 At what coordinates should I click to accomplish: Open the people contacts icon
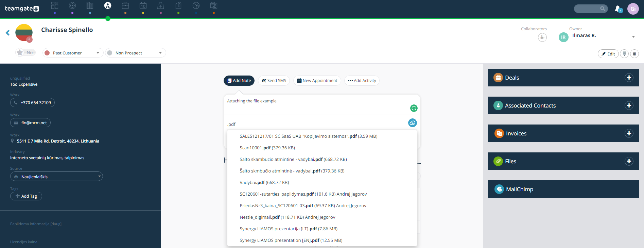tap(108, 6)
